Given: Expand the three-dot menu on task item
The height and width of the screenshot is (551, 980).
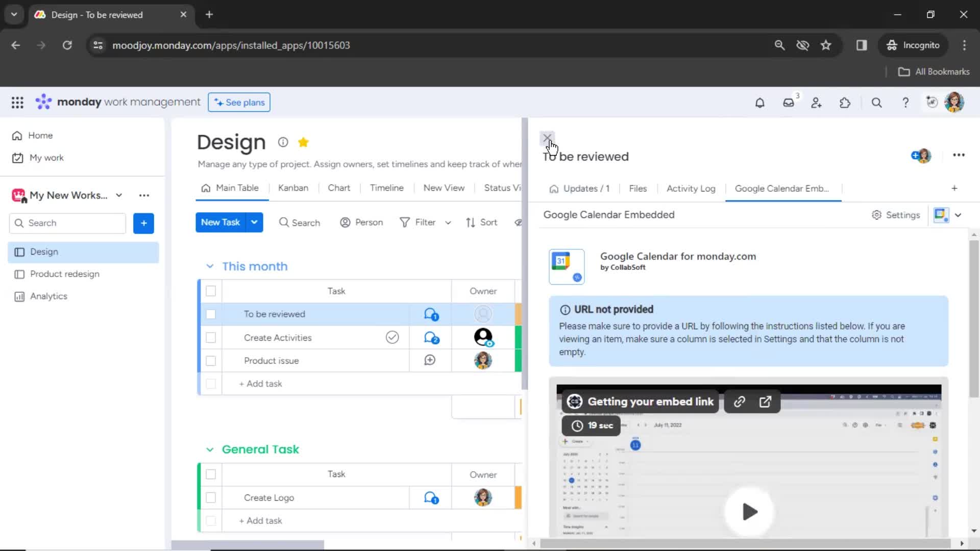Looking at the screenshot, I should pos(959,156).
